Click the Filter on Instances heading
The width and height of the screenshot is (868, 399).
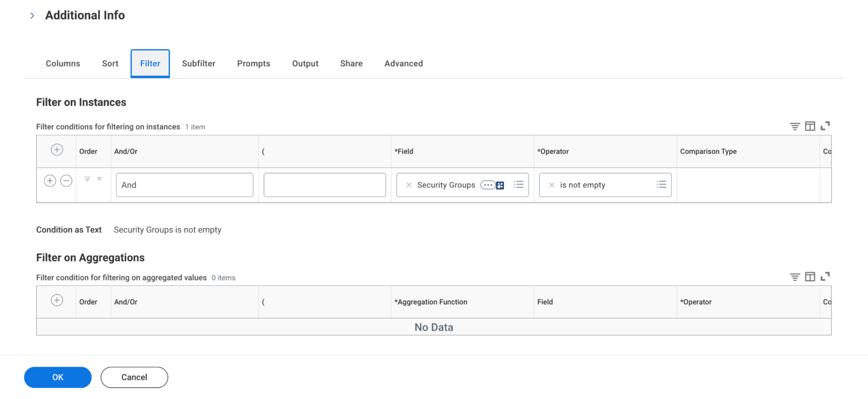click(81, 102)
